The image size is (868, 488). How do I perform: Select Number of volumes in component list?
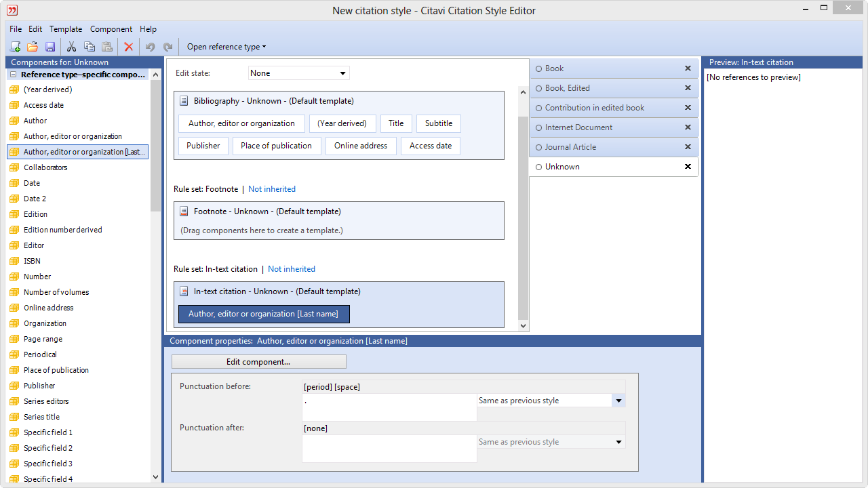[56, 292]
